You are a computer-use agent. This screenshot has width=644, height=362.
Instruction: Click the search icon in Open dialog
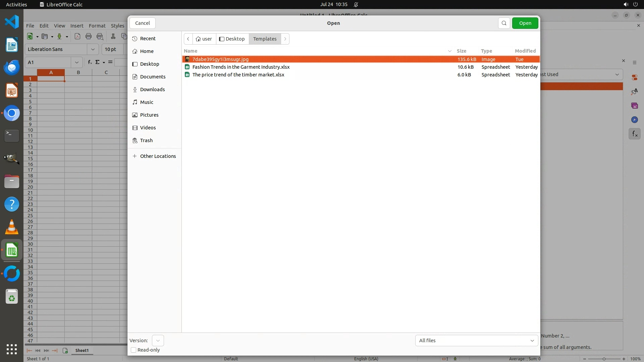pos(504,23)
